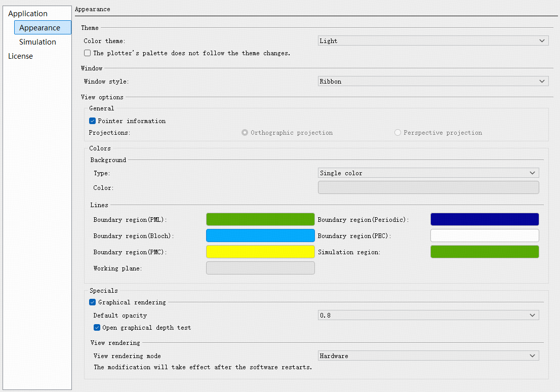The width and height of the screenshot is (560, 392).
Task: Click the yellow Boundary region (PMC) swatch
Action: (x=260, y=252)
